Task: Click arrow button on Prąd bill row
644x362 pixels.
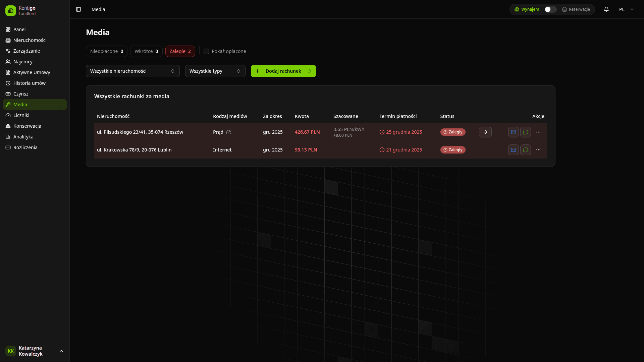Action: (x=485, y=132)
